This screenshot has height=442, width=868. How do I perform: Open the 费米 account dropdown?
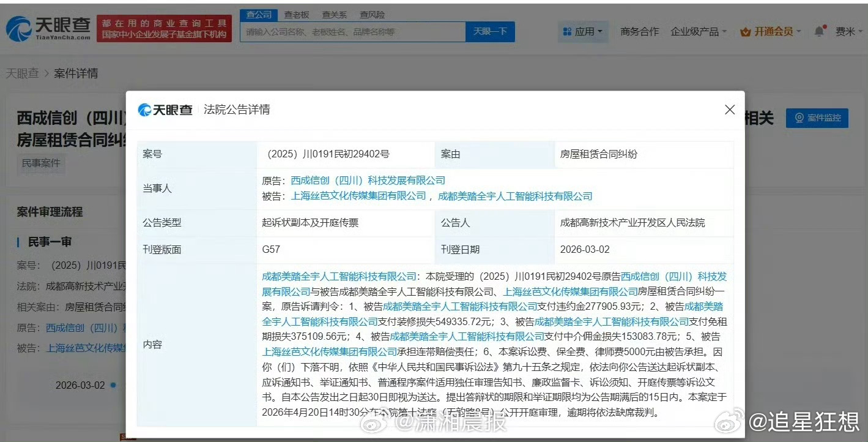(x=850, y=31)
